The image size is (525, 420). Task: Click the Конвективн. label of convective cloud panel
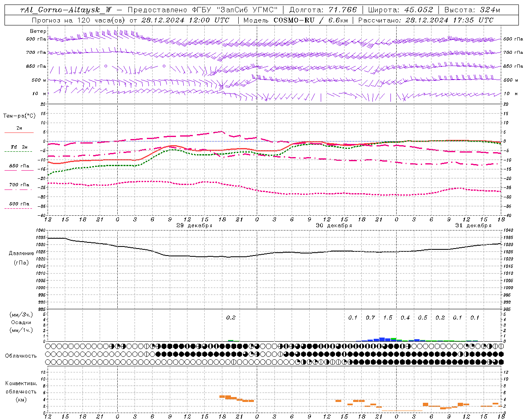pos(21,383)
